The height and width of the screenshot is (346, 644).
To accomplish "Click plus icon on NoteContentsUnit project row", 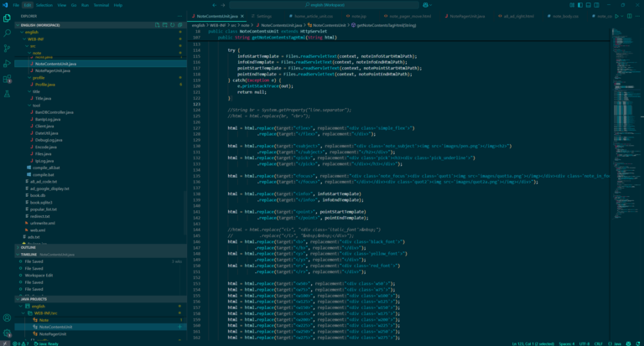I will point(180,327).
